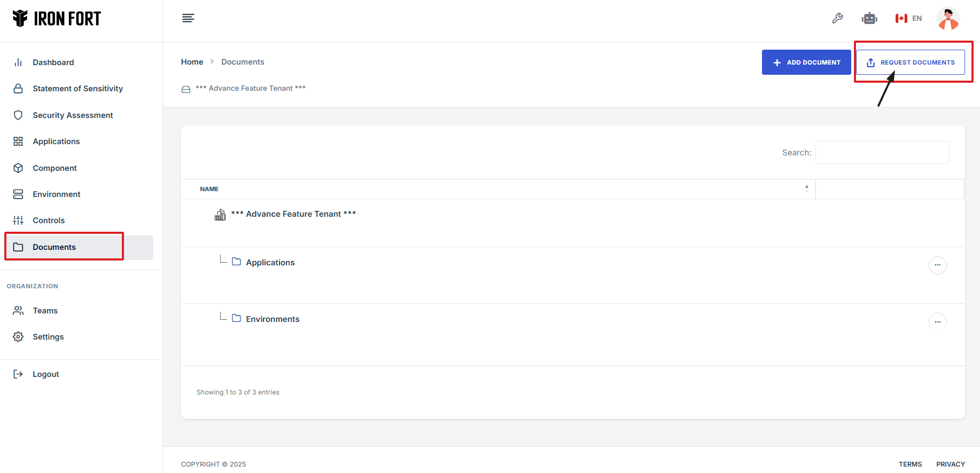The image size is (980, 473).
Task: Toggle the sidebar hamburger menu icon
Action: coord(188,19)
